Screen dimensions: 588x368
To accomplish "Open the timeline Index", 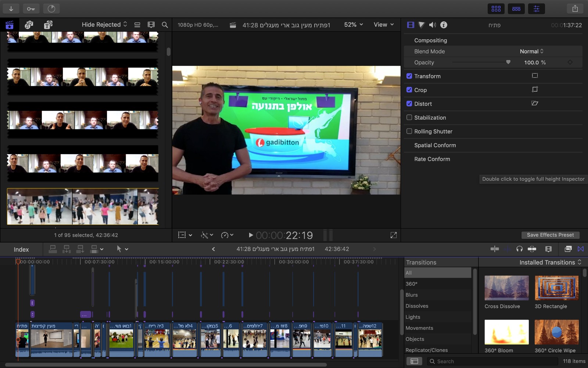I will pos(21,250).
